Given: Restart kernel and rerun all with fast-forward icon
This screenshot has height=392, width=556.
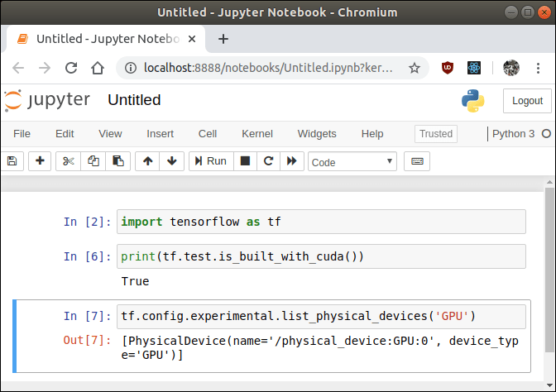Looking at the screenshot, I should pyautogui.click(x=291, y=161).
